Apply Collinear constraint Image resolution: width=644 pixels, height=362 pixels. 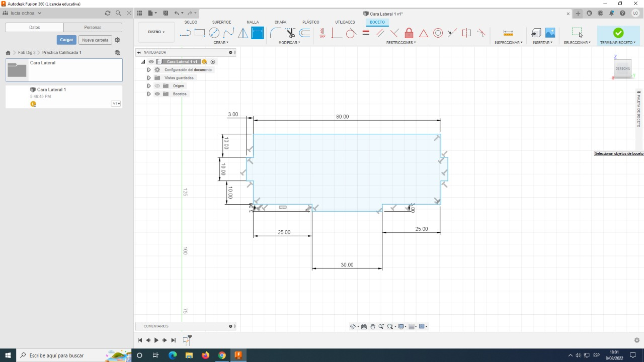[x=452, y=33]
